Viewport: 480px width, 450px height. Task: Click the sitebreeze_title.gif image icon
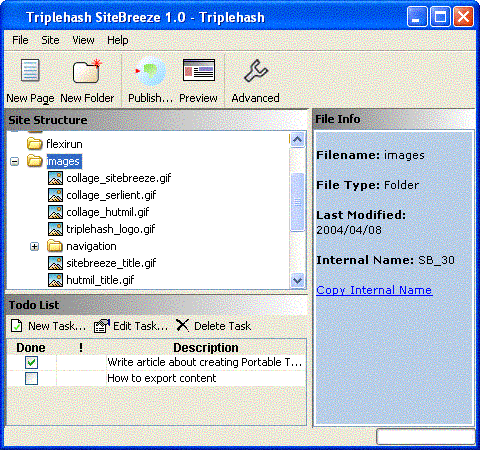pyautogui.click(x=55, y=263)
